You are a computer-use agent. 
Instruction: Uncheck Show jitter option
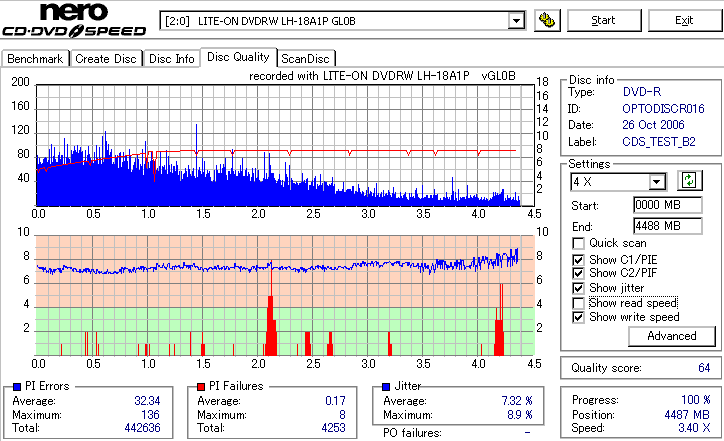tap(578, 289)
